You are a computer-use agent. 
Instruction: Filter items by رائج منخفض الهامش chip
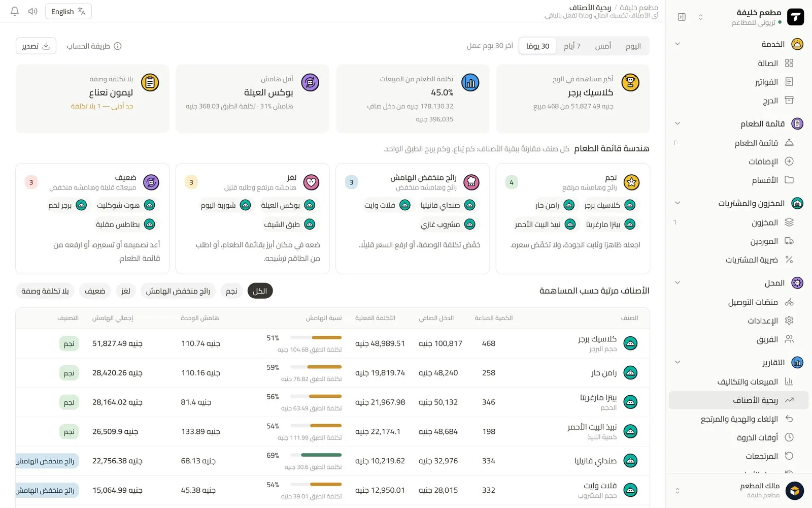coord(178,291)
